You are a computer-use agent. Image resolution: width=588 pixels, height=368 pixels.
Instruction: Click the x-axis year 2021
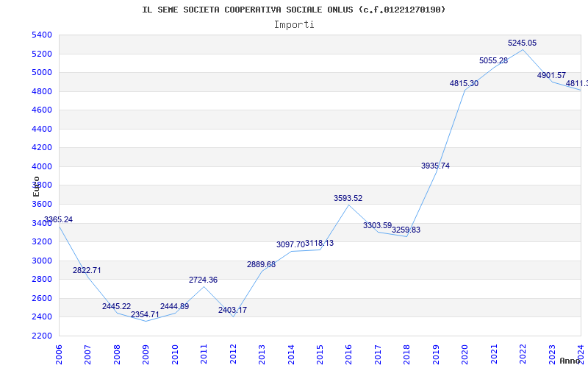pyautogui.click(x=494, y=355)
